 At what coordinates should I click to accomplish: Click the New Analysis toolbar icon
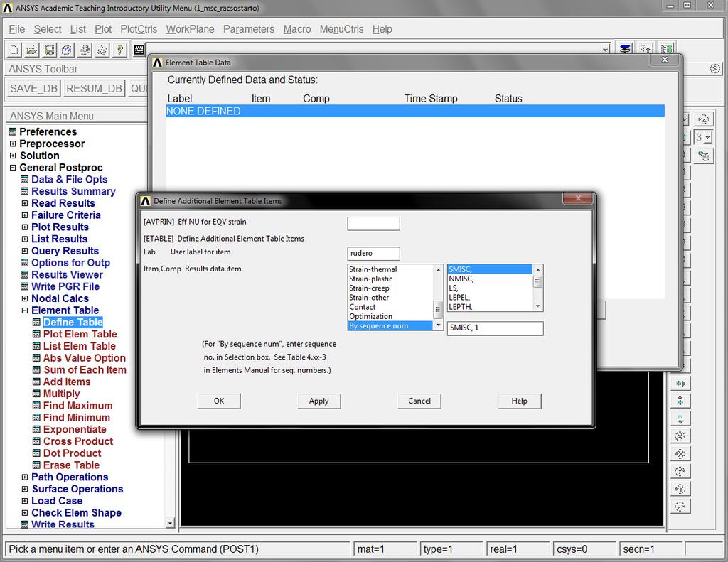tap(14, 50)
